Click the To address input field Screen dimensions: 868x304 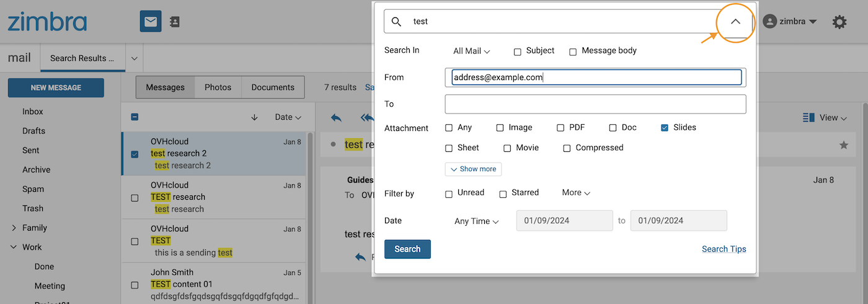(x=595, y=104)
